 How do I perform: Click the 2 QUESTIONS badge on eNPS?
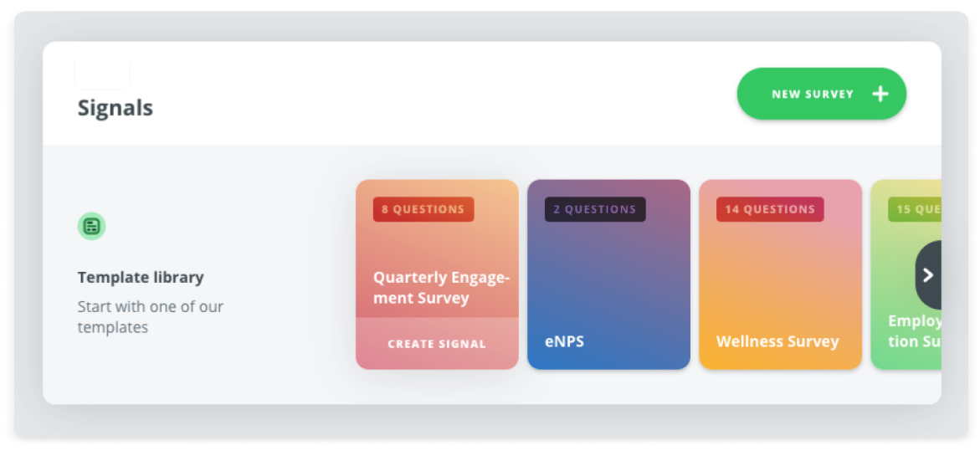[x=595, y=209]
